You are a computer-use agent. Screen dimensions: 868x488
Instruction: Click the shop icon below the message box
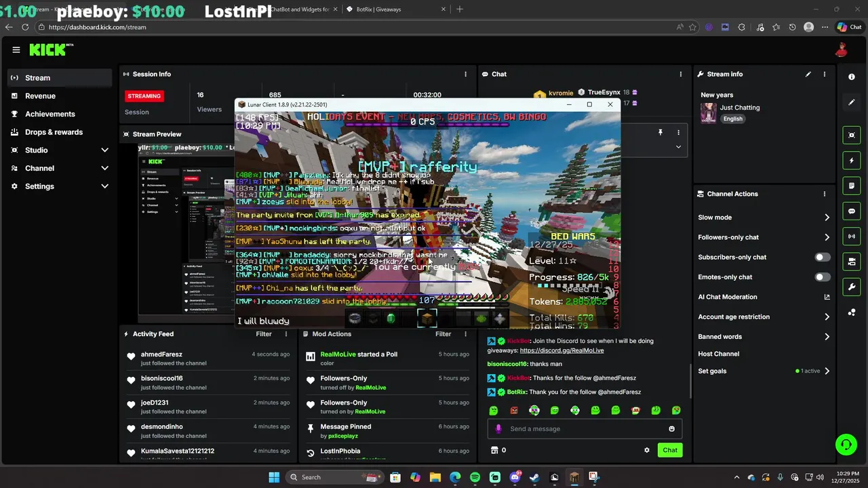(x=494, y=450)
